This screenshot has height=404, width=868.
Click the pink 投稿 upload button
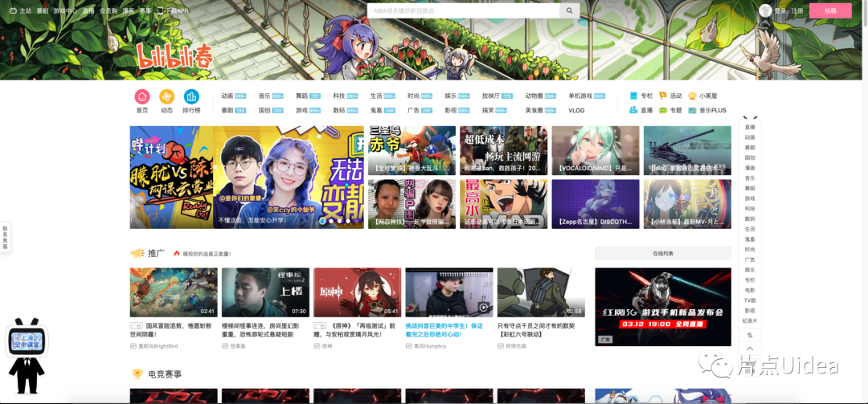point(830,10)
